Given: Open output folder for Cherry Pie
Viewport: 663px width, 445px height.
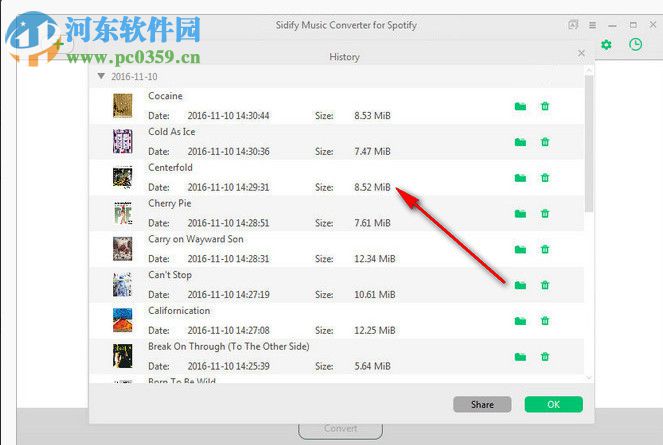Looking at the screenshot, I should tap(520, 214).
